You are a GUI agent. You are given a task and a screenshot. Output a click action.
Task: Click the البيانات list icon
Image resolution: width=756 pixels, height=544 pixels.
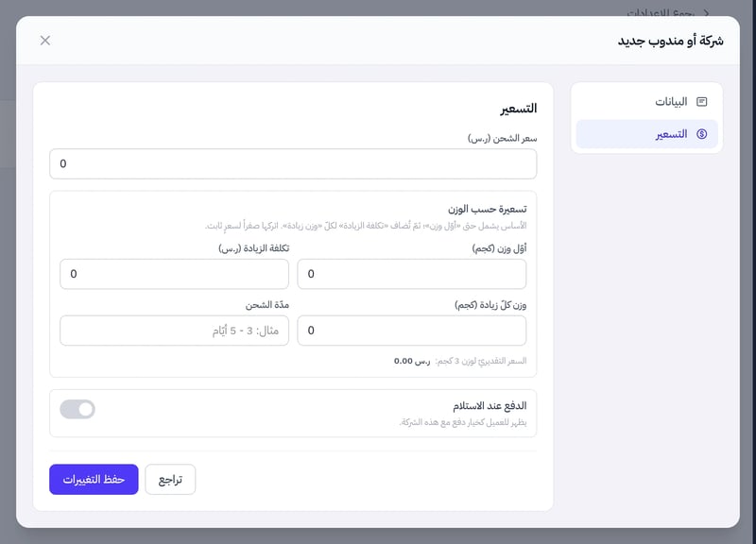pos(701,102)
